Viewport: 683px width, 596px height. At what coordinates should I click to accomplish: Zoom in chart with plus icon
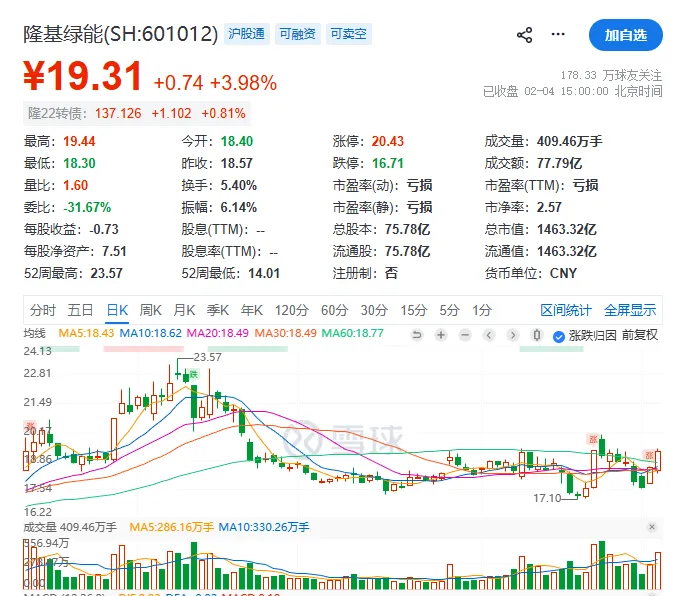[x=441, y=335]
